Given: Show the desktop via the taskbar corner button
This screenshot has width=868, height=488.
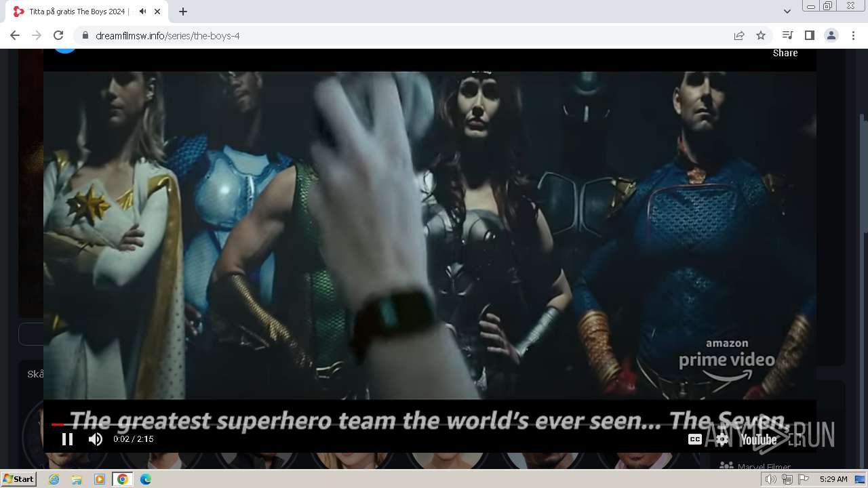Looking at the screenshot, I should coord(861,479).
